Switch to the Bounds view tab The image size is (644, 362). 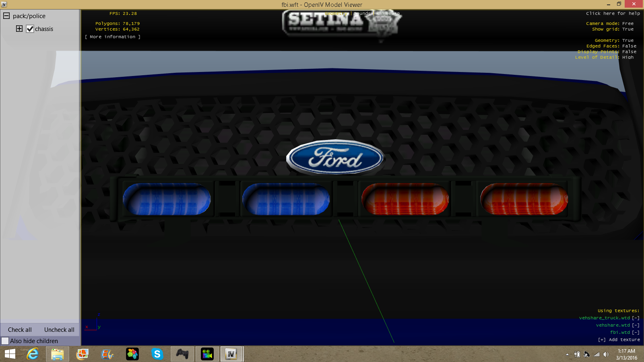[x=362, y=14]
